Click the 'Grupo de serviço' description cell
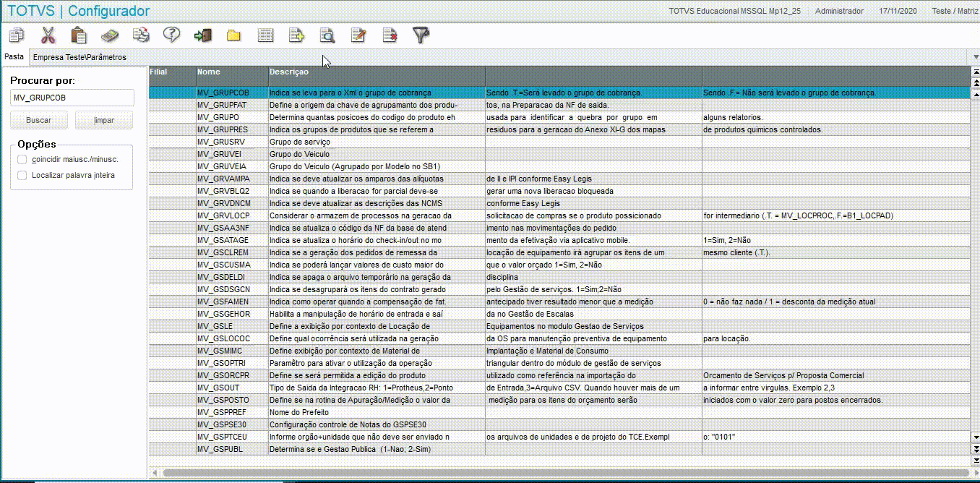Screen dimensions: 980x483 pyautogui.click(x=376, y=142)
